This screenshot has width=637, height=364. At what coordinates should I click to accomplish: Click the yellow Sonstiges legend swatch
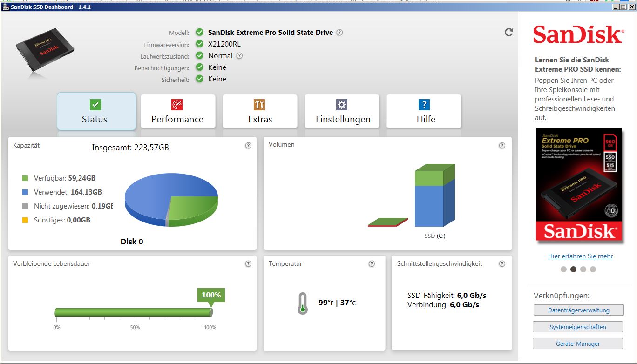point(25,220)
